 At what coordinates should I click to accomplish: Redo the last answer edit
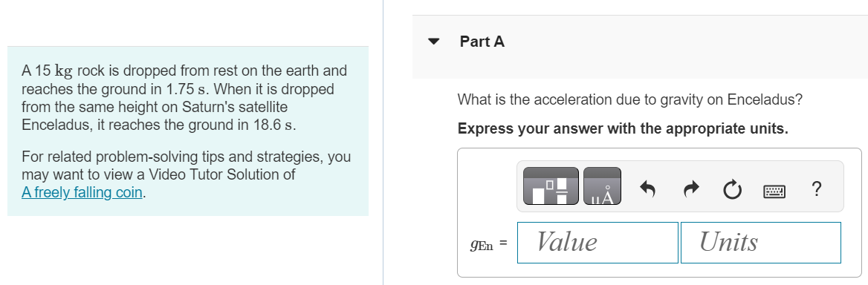pyautogui.click(x=691, y=189)
